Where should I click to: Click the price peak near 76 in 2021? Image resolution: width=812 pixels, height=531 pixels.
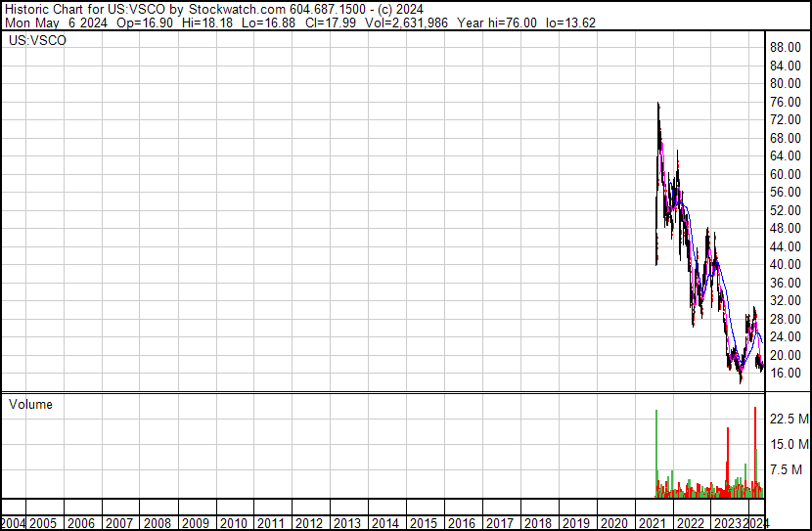pyautogui.click(x=657, y=104)
